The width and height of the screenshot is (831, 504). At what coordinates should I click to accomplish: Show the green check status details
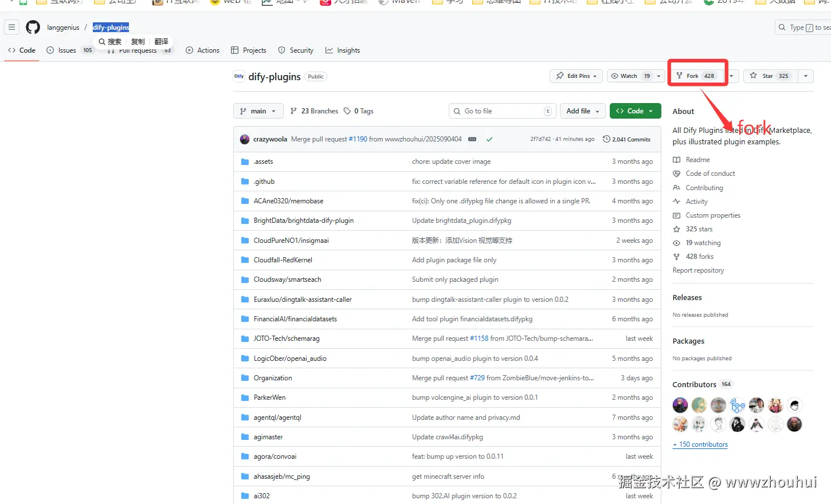(489, 139)
